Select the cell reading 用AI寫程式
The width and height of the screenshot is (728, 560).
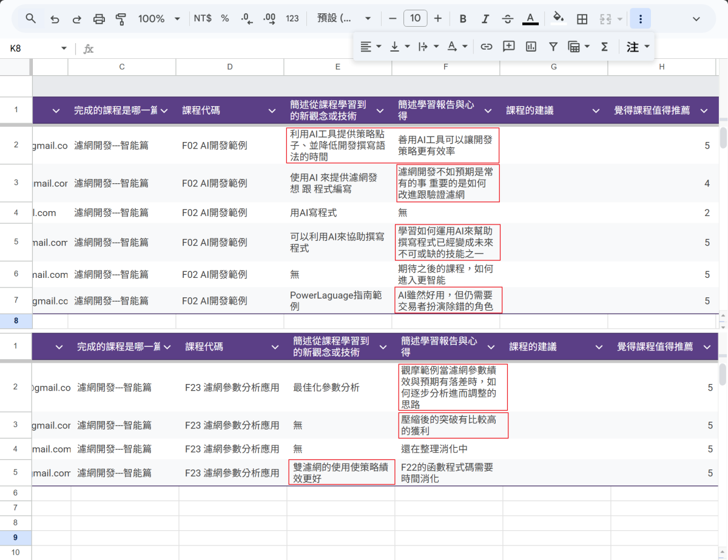pos(338,212)
